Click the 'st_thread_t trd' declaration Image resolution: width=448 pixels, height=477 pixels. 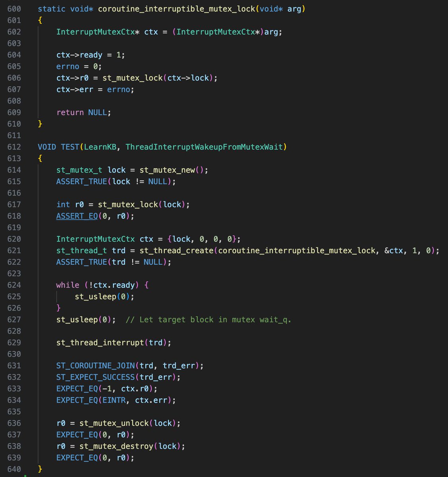91,250
